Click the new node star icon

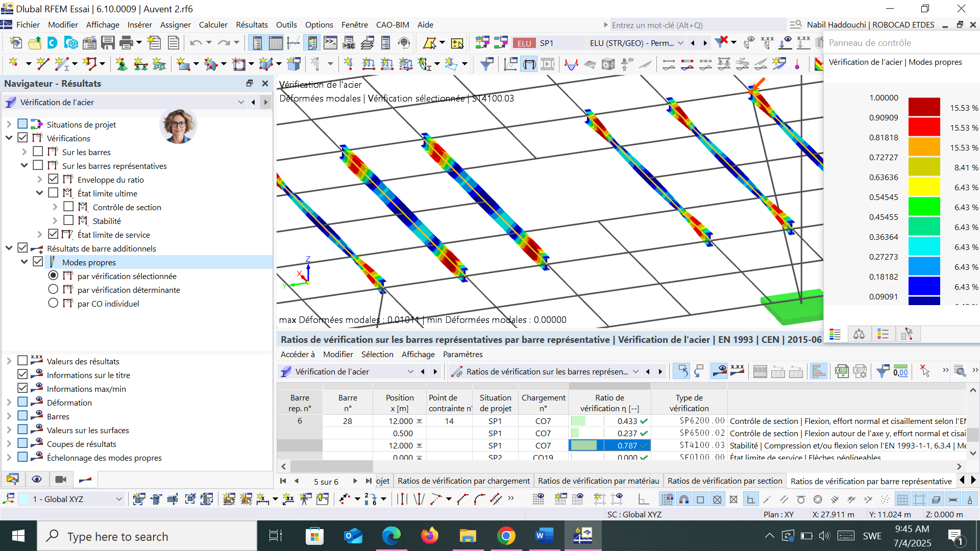(x=14, y=64)
